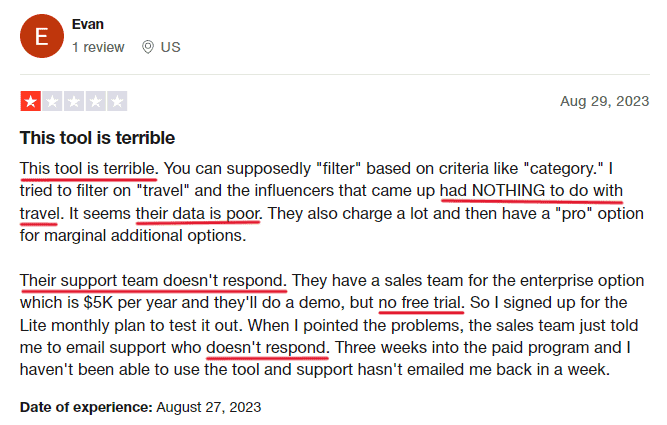Screen dimensions: 667x425
Task: Click the '1 review' count text
Action: [98, 47]
